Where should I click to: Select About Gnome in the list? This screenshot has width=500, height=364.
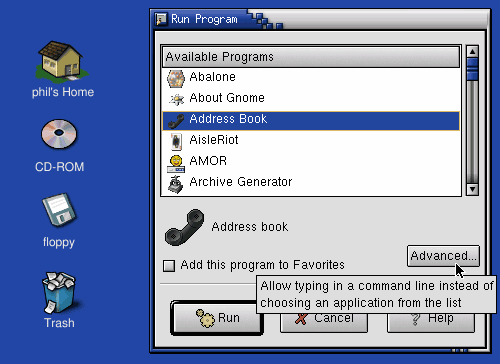click(311, 99)
